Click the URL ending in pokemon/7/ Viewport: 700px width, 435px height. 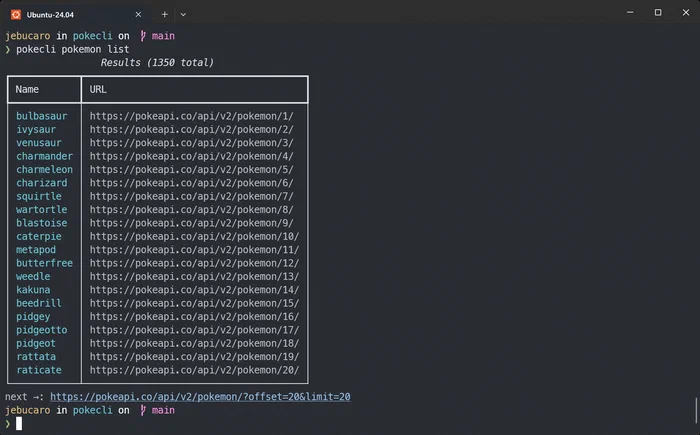point(192,197)
